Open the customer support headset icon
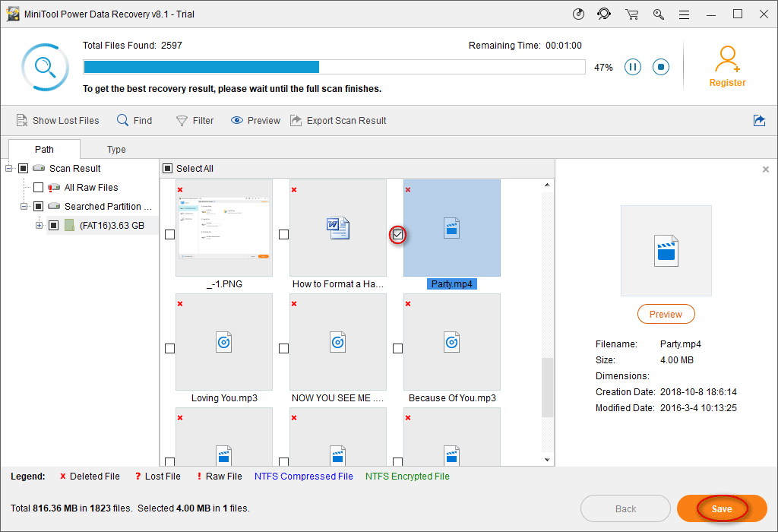778x532 pixels. (x=604, y=14)
